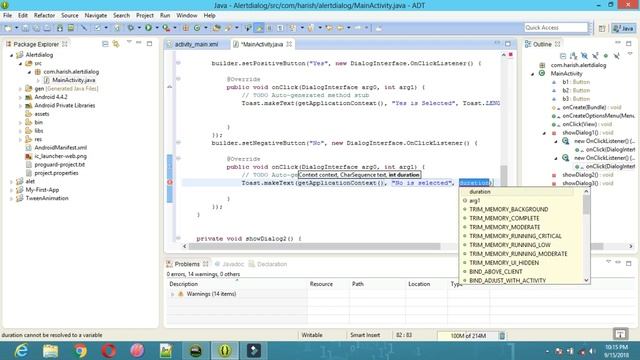
Task: Toggle Hide Fields in Outline toolbar
Action: pos(584,56)
